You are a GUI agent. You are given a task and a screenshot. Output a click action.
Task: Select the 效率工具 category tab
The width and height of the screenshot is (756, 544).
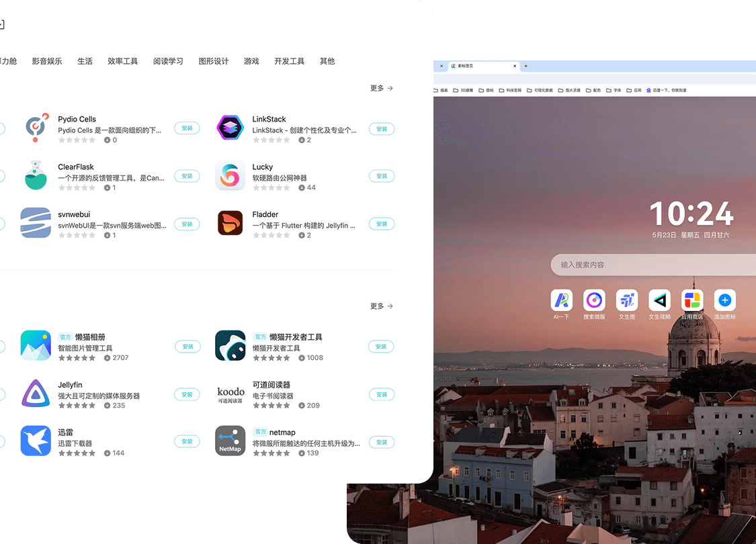pos(122,61)
